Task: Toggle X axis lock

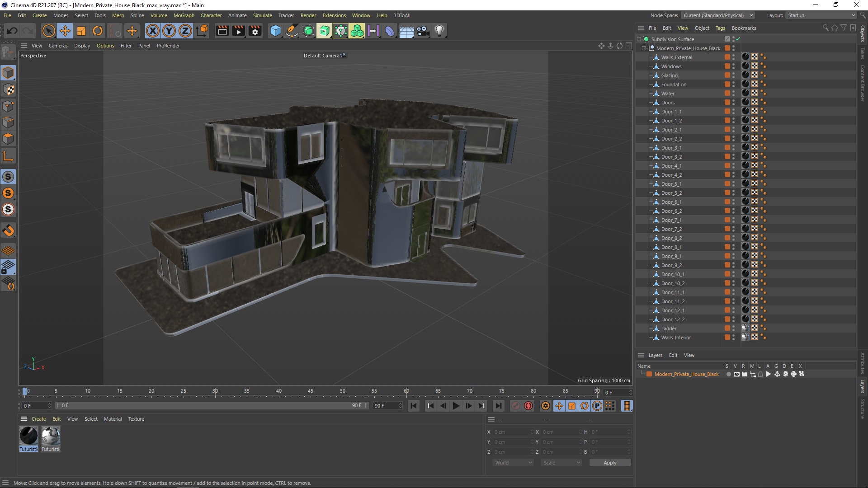Action: 153,31
